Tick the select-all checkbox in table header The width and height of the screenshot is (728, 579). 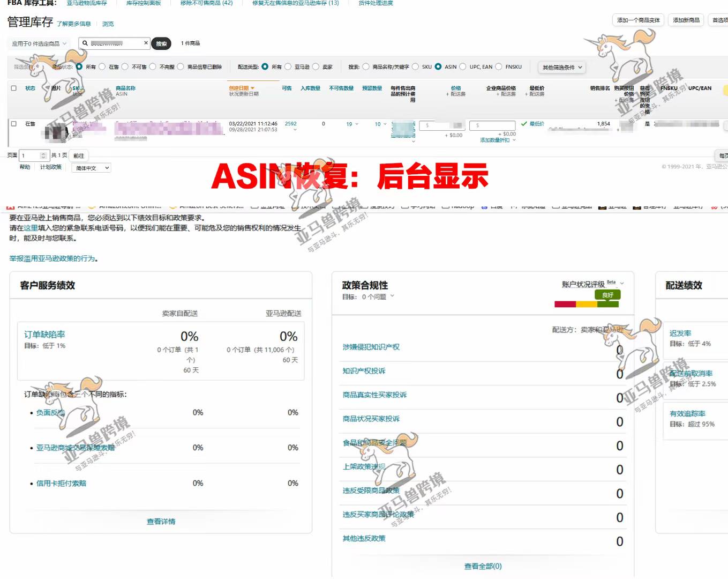[14, 88]
